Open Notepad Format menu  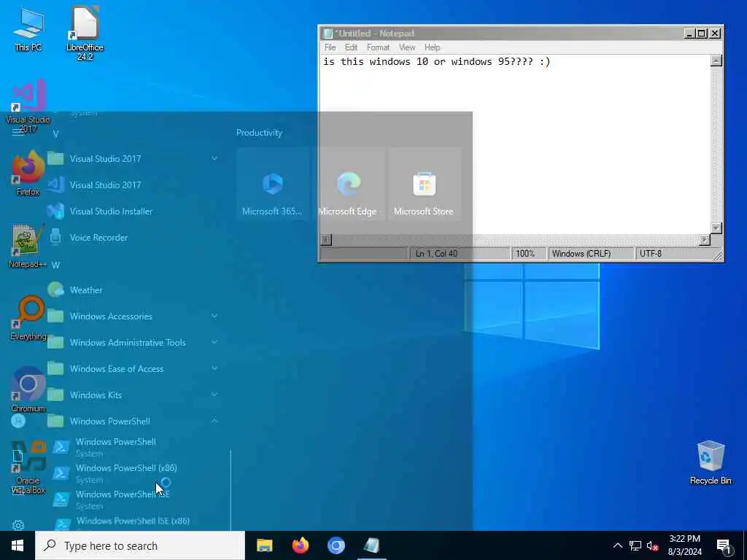coord(379,47)
